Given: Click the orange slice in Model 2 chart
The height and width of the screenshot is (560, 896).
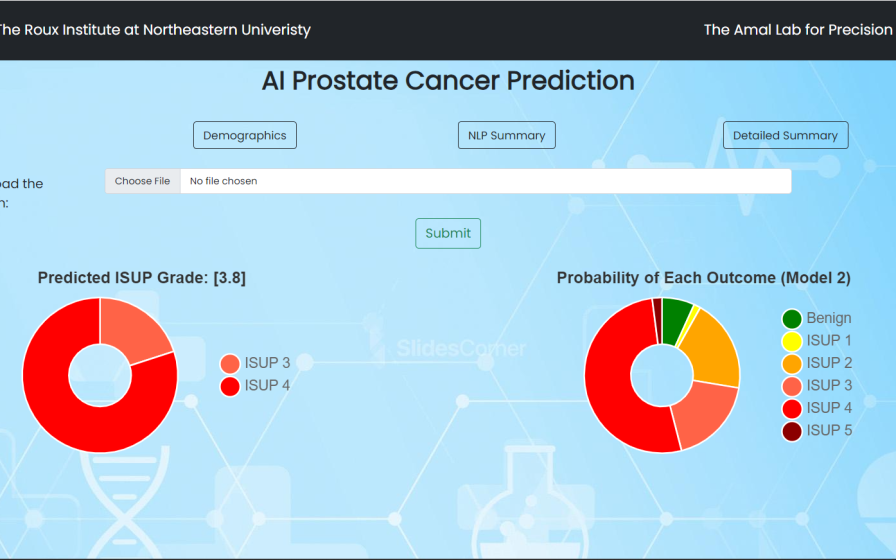Looking at the screenshot, I should pos(715,350).
